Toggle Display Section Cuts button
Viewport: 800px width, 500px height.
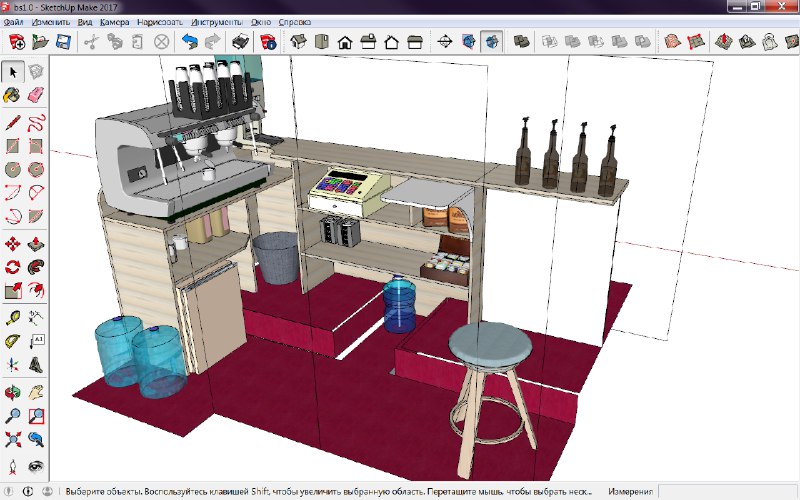[x=492, y=42]
